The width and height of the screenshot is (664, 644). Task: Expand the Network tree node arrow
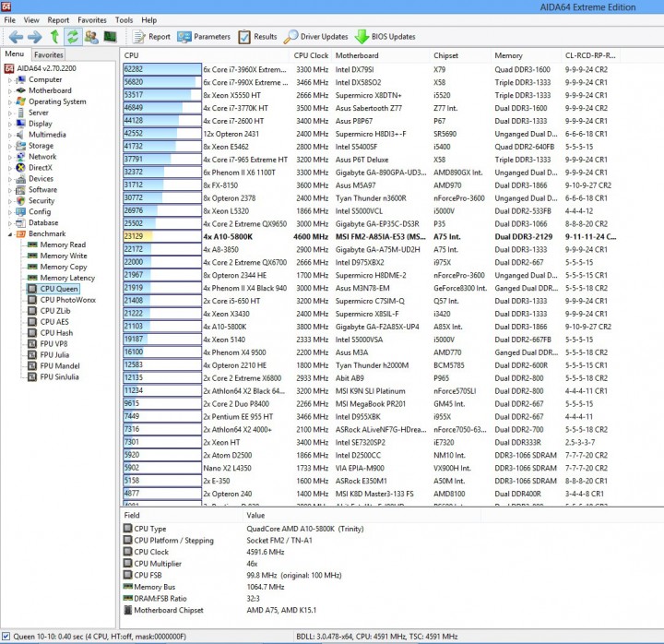pyautogui.click(x=10, y=157)
